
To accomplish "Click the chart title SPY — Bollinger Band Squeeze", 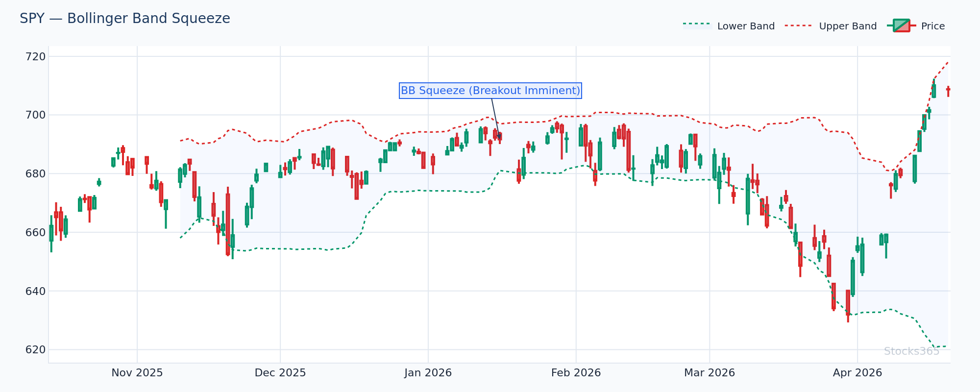I will 125,19.
